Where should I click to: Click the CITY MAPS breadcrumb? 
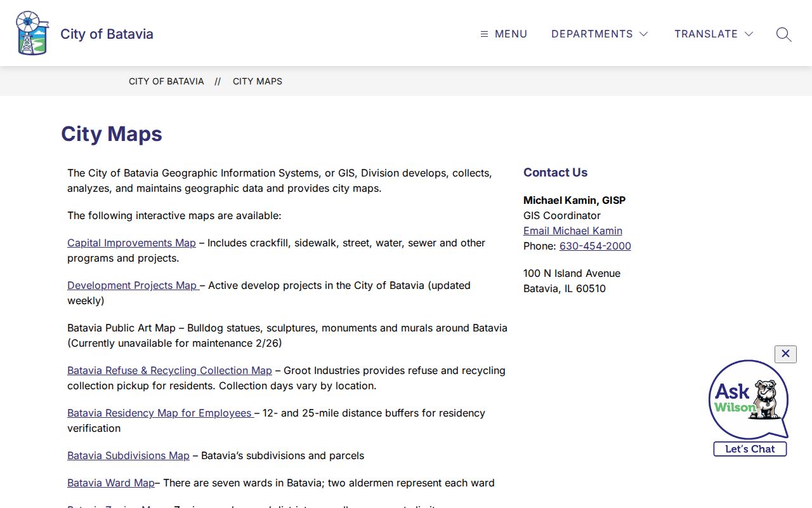(x=258, y=81)
